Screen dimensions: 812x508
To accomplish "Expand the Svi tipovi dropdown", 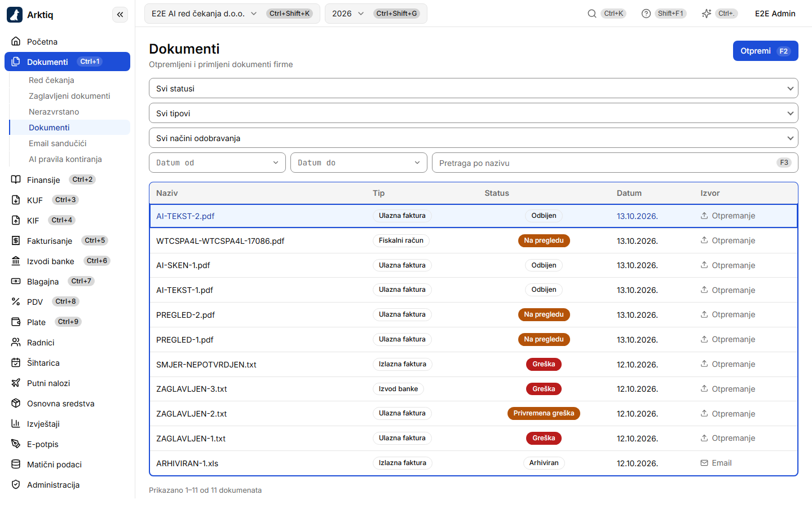I will [474, 113].
